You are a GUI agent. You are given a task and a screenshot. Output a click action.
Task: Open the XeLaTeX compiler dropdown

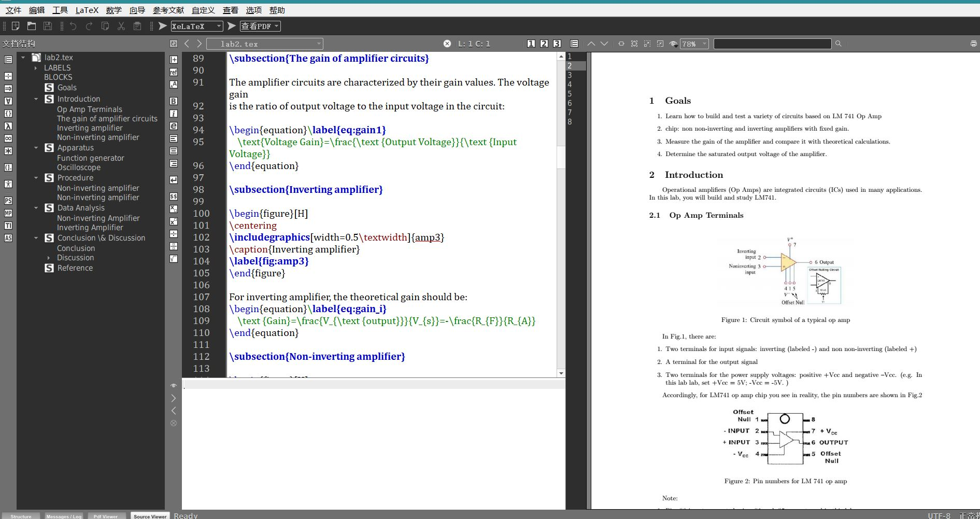219,26
